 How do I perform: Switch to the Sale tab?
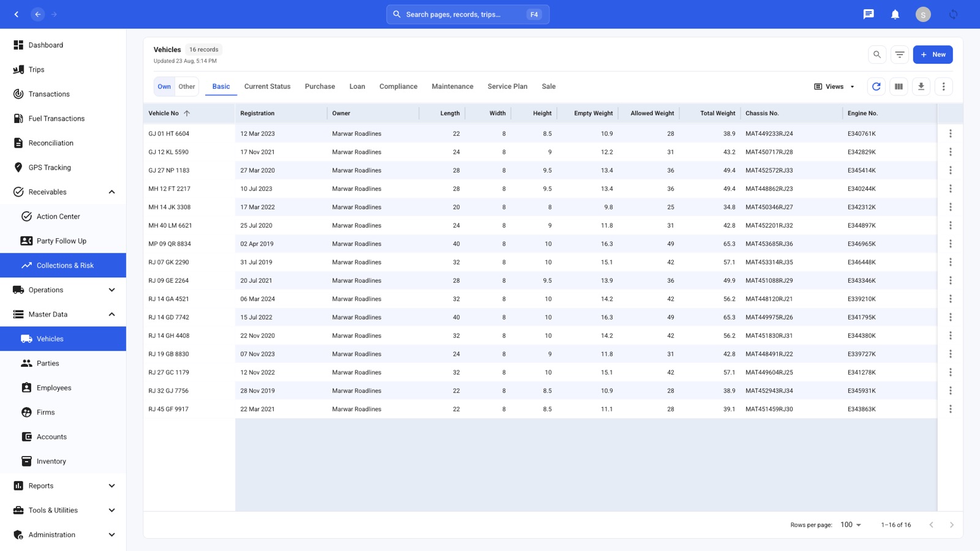click(x=549, y=86)
